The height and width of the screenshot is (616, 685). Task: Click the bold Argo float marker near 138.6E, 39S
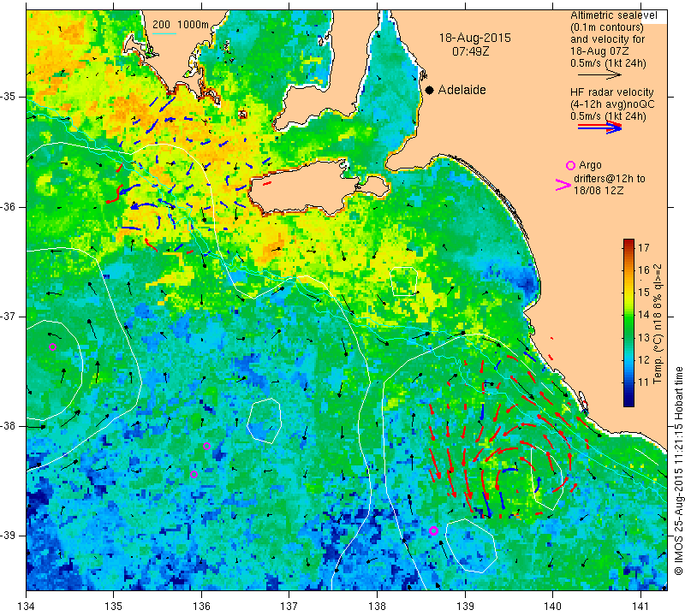click(x=433, y=530)
